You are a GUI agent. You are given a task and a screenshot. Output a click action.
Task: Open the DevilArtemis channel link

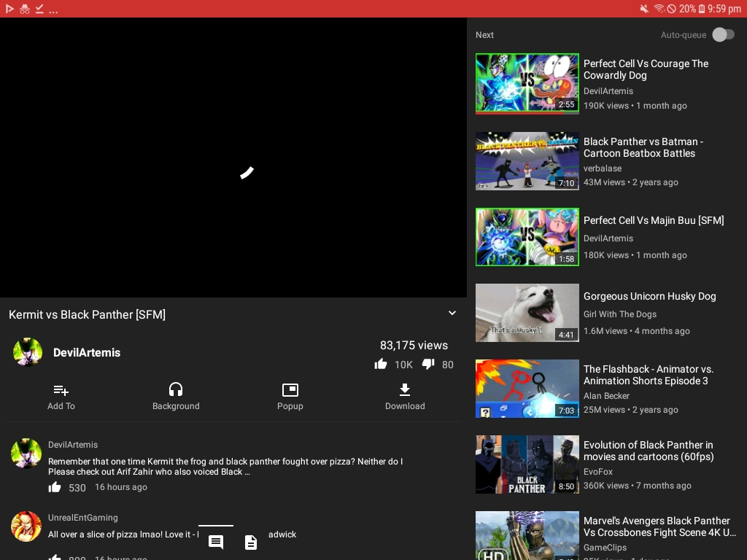pos(87,352)
